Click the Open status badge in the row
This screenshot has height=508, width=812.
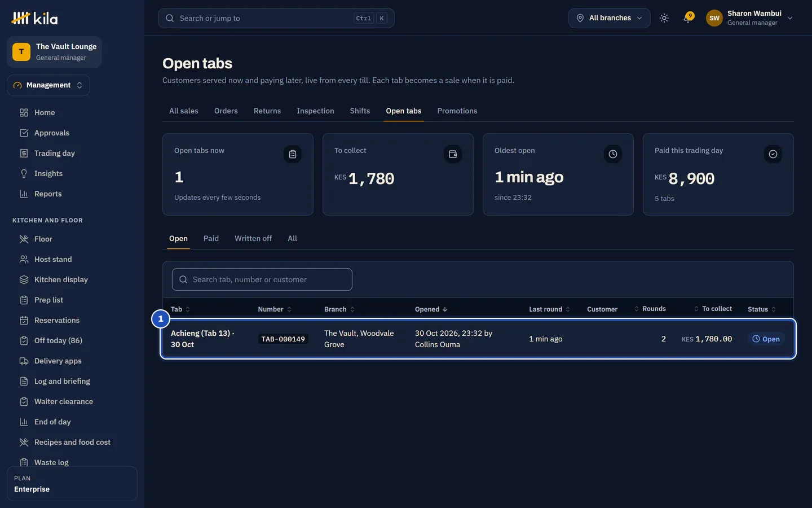click(x=766, y=339)
